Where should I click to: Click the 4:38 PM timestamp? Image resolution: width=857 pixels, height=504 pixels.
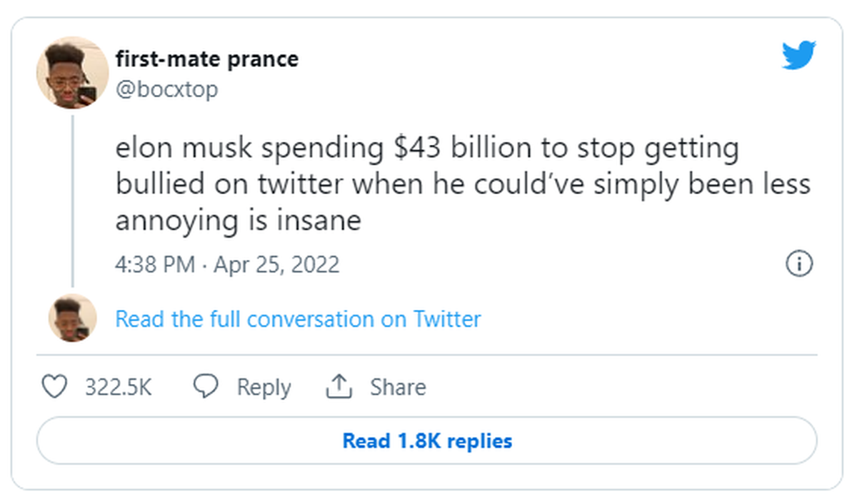[x=155, y=265]
